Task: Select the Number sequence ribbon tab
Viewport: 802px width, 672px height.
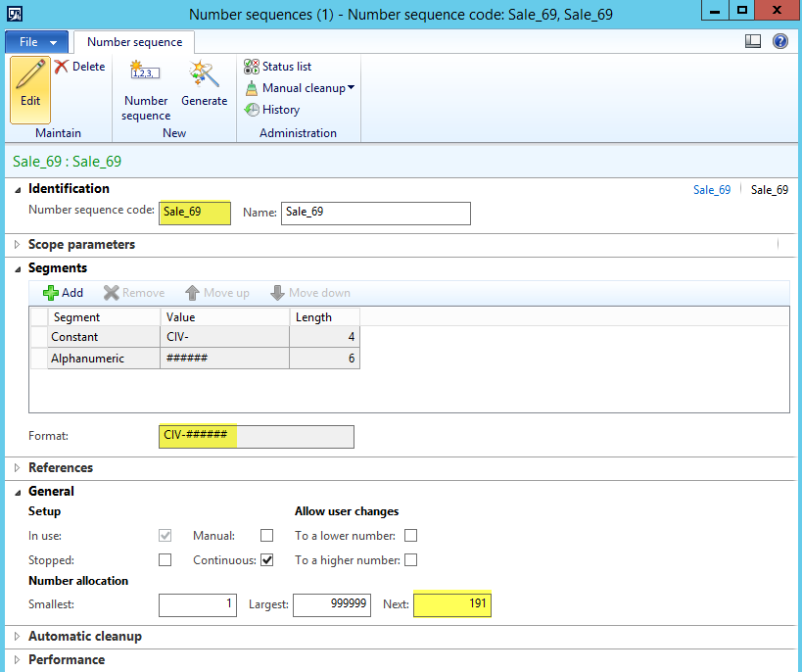Action: point(135,42)
